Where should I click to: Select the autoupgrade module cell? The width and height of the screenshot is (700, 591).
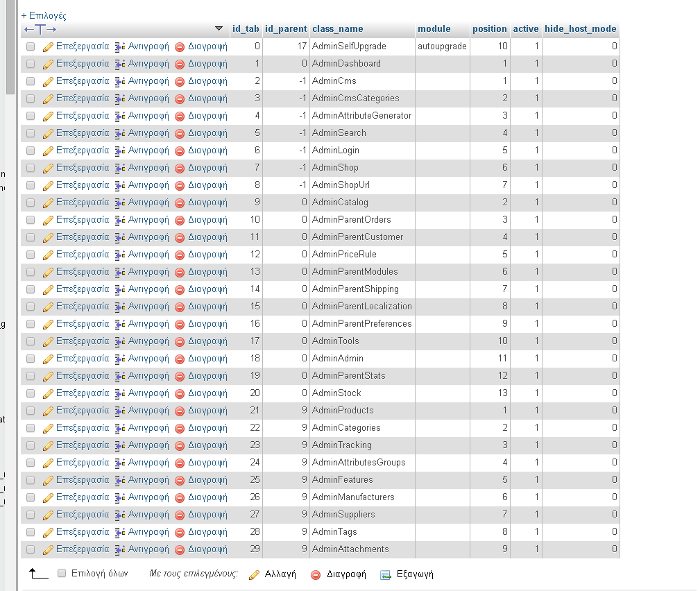coord(442,46)
